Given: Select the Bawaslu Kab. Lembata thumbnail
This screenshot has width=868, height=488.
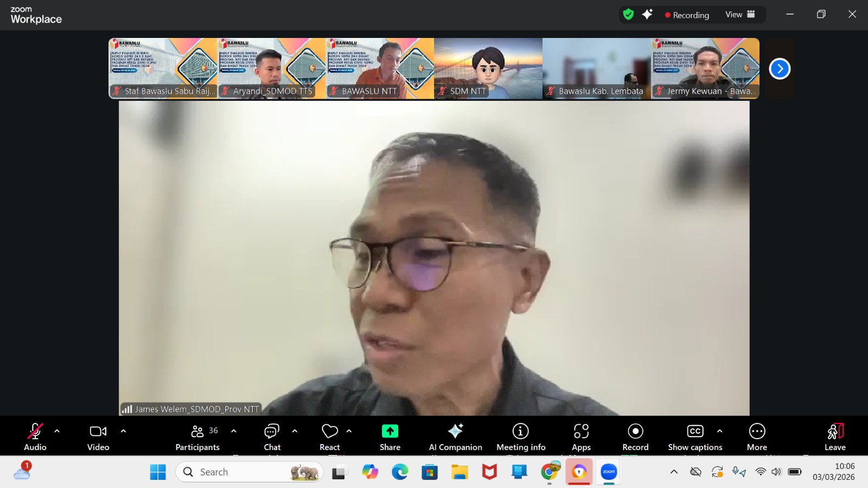Looking at the screenshot, I should pyautogui.click(x=597, y=68).
